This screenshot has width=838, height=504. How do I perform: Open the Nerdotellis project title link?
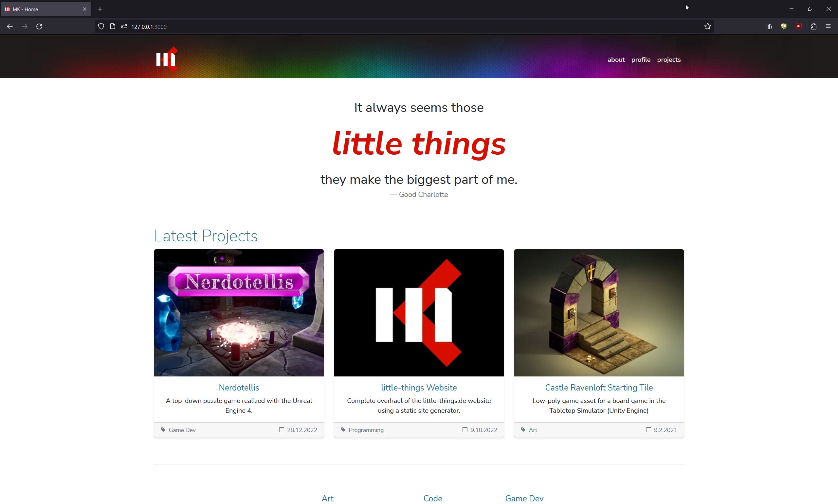(x=239, y=388)
